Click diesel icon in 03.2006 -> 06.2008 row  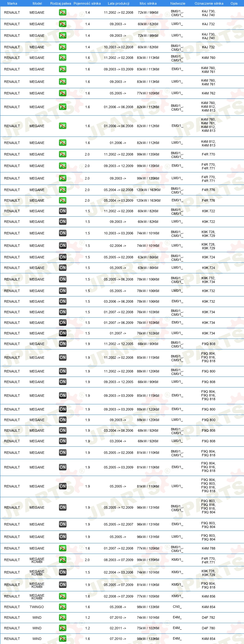[62, 301]
